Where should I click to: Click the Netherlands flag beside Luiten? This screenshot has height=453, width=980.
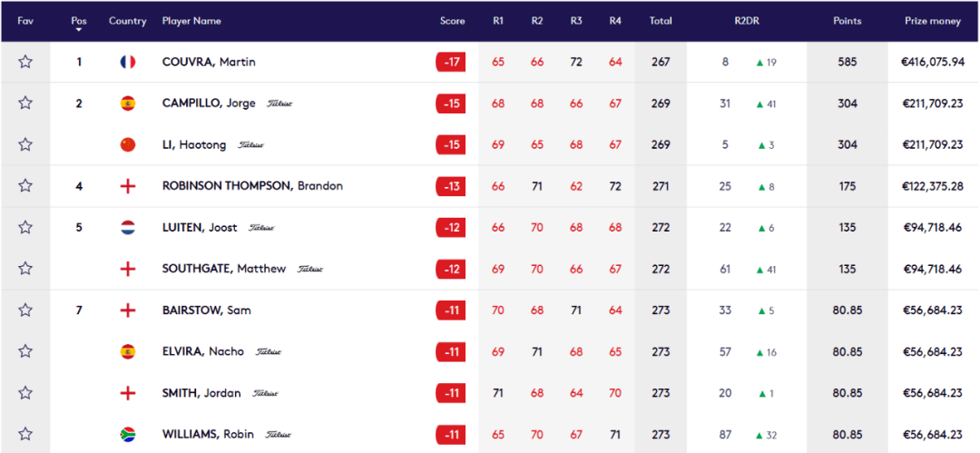(x=128, y=227)
